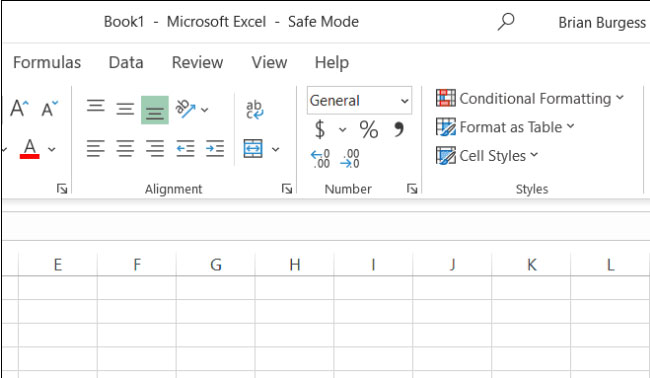Select column F header

[137, 264]
